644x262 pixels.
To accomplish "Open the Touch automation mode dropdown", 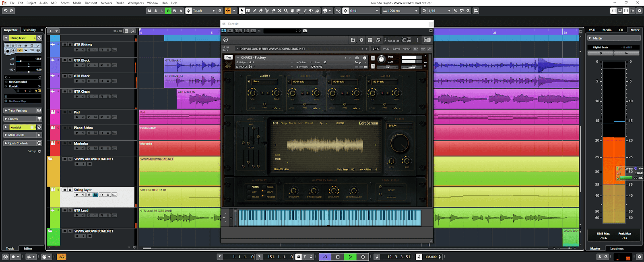I will [x=204, y=11].
